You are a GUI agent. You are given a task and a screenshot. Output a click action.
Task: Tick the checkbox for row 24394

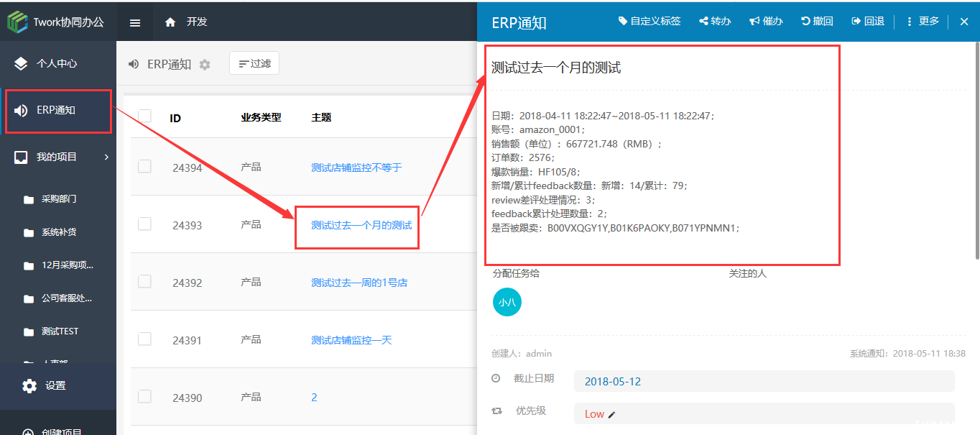(x=144, y=167)
